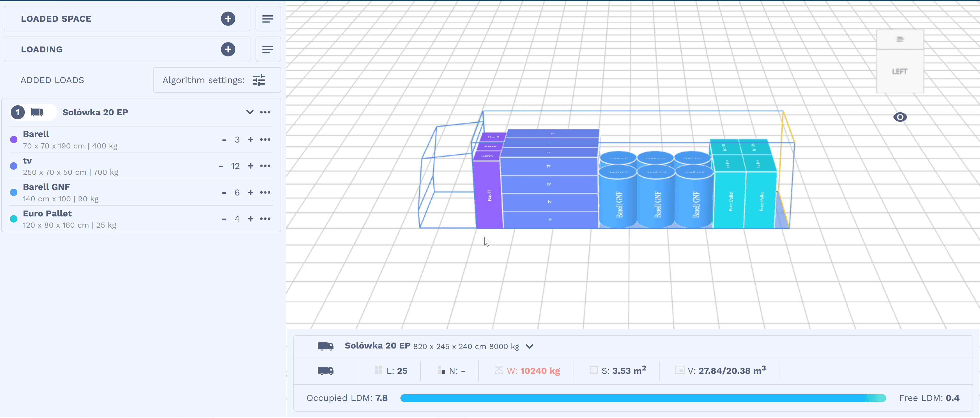Select LEFT face on view cube
Image resolution: width=980 pixels, height=418 pixels.
(900, 71)
